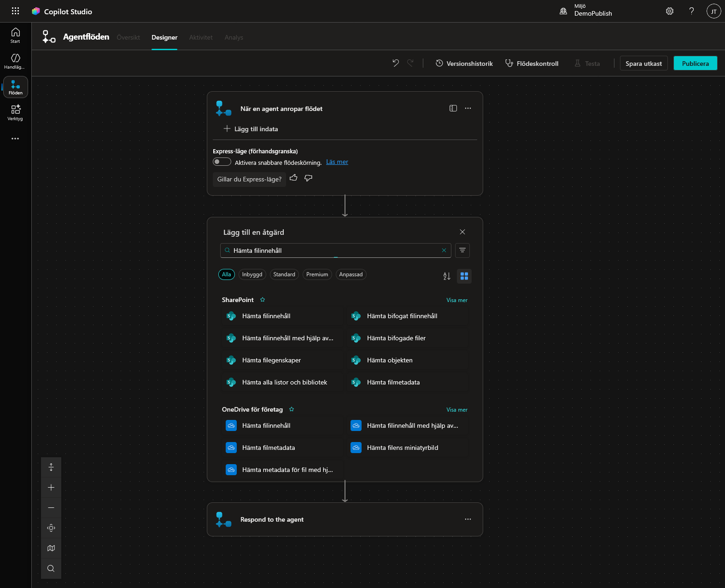Switch to grid view of actions

464,276
